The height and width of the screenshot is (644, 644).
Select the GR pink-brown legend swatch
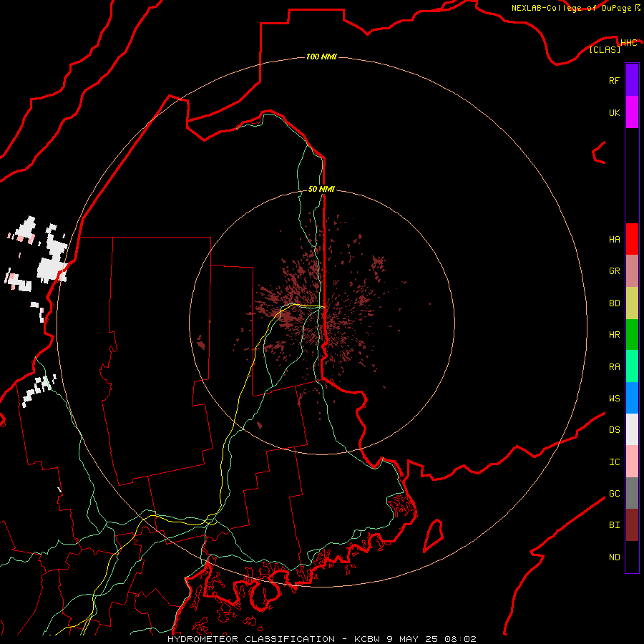[x=632, y=271]
